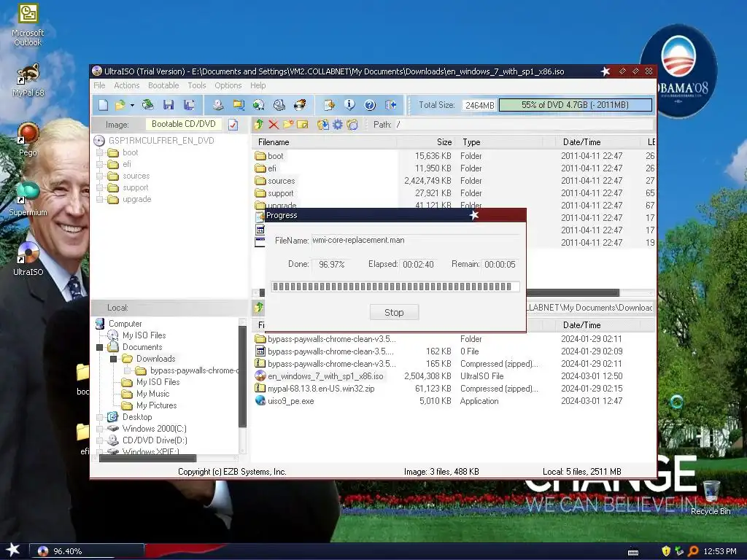Click the Save floppy disk icon
Screen dimensions: 747x560
click(x=169, y=105)
